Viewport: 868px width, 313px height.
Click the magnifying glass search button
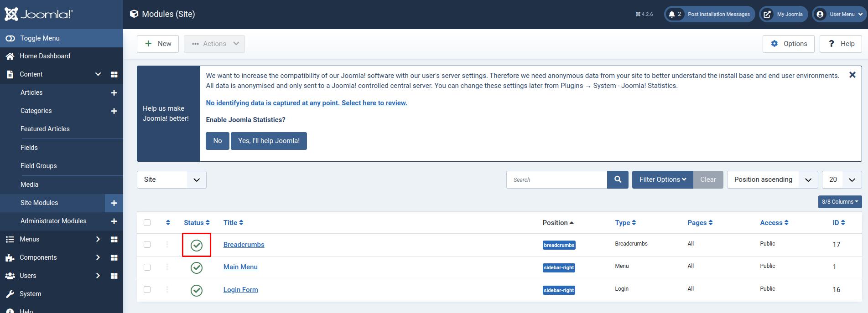coord(618,180)
